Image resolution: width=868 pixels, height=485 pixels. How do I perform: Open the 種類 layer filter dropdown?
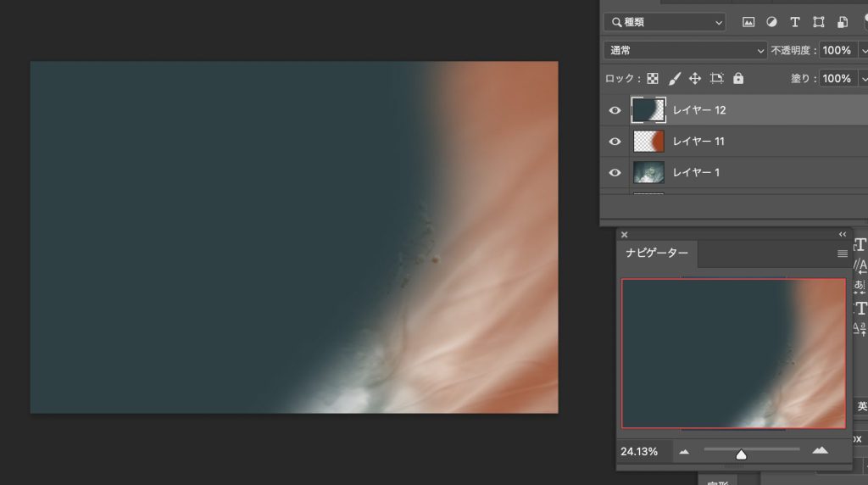[665, 22]
